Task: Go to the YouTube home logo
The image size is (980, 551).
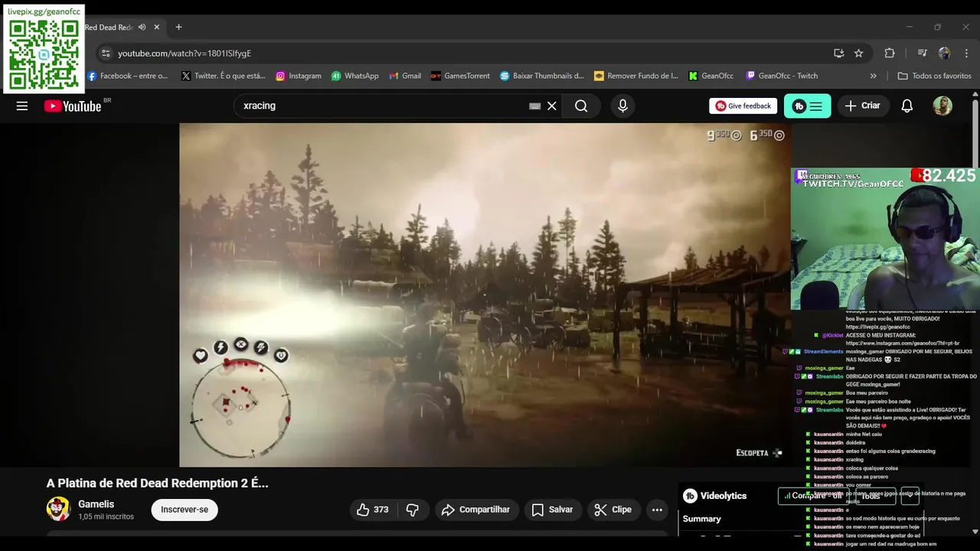Action: 73,106
